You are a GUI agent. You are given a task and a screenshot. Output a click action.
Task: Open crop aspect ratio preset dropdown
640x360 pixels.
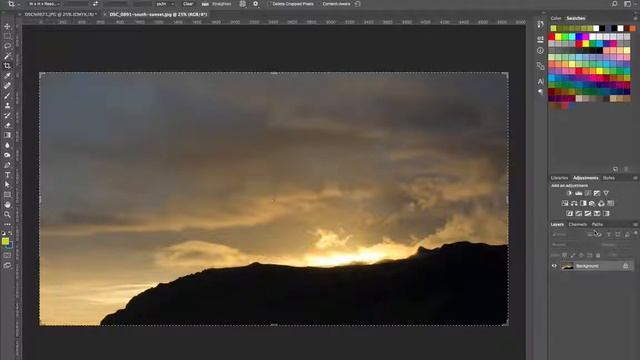[x=45, y=4]
